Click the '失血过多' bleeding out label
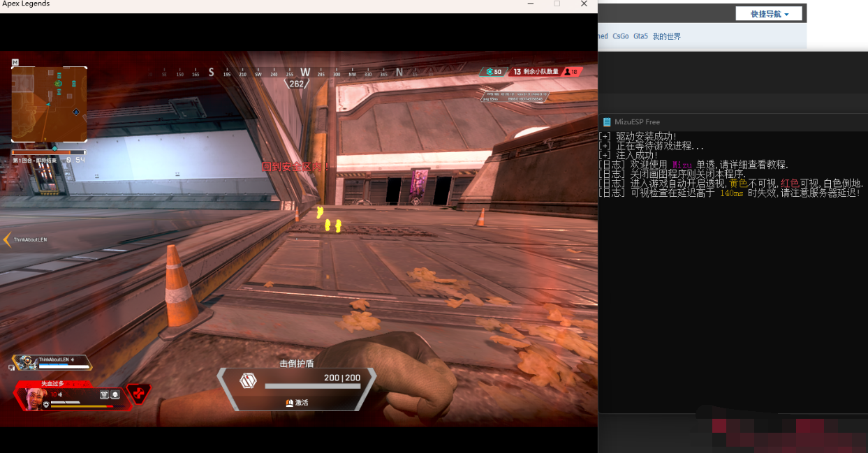The width and height of the screenshot is (868, 453). [52, 383]
